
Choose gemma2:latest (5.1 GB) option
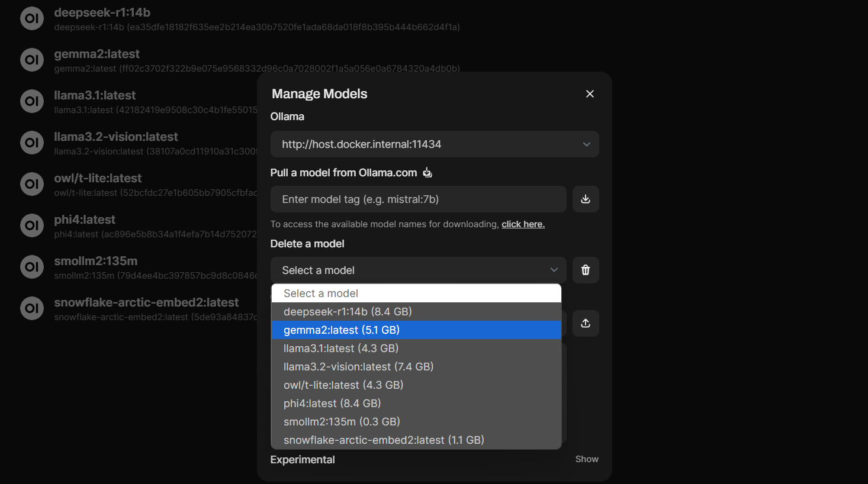[342, 330]
